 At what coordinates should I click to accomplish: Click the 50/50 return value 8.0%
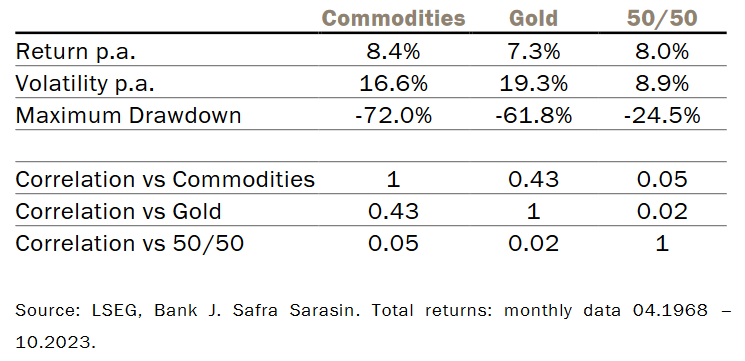(662, 51)
